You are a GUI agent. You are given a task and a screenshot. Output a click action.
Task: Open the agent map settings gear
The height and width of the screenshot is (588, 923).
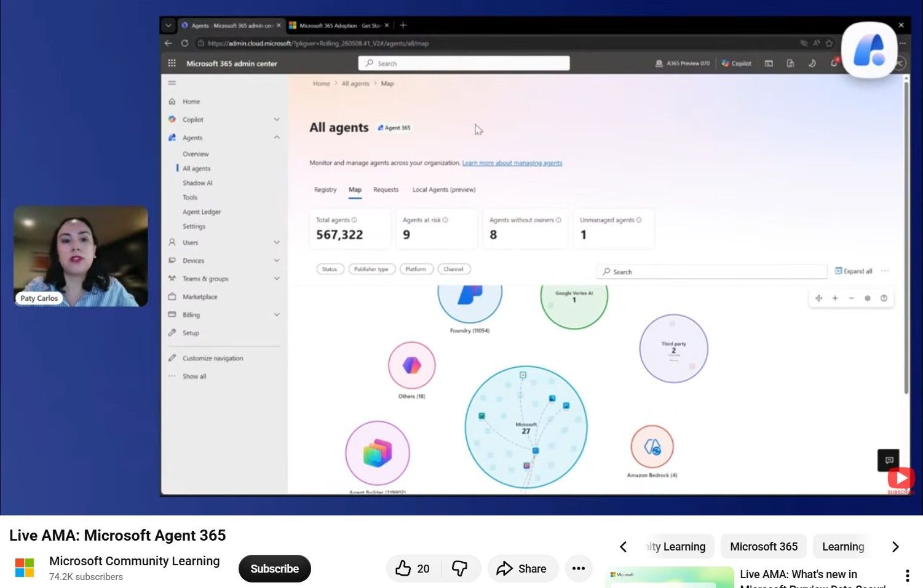click(868, 298)
